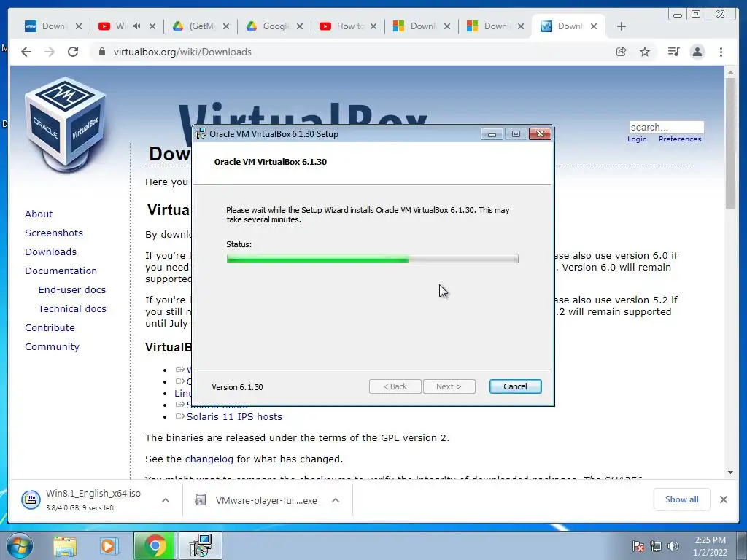
Task: Click the network tray icon
Action: 656,546
